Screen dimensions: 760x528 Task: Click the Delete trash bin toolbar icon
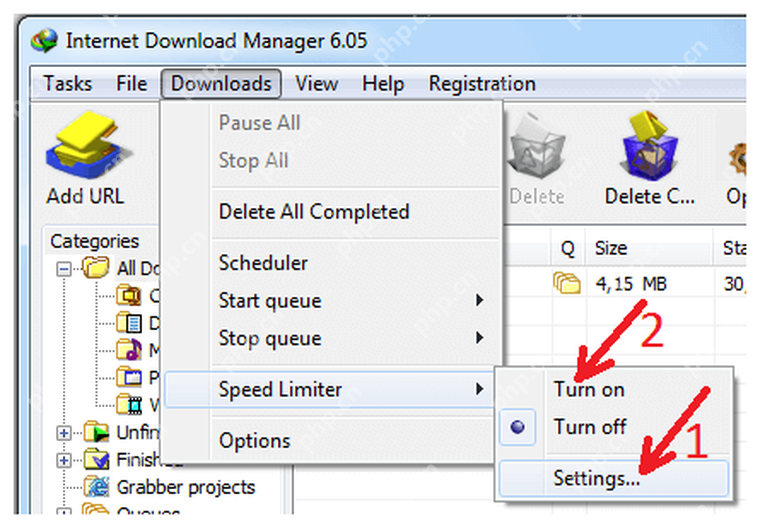pos(537,148)
